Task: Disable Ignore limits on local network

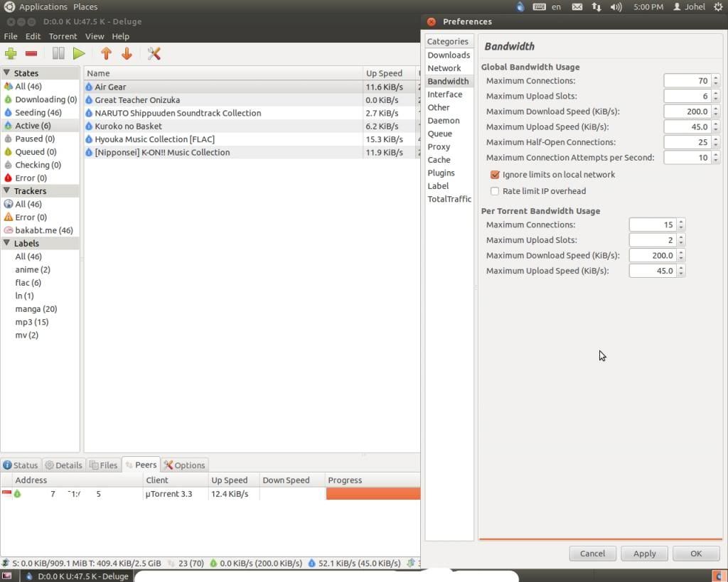Action: click(495, 175)
